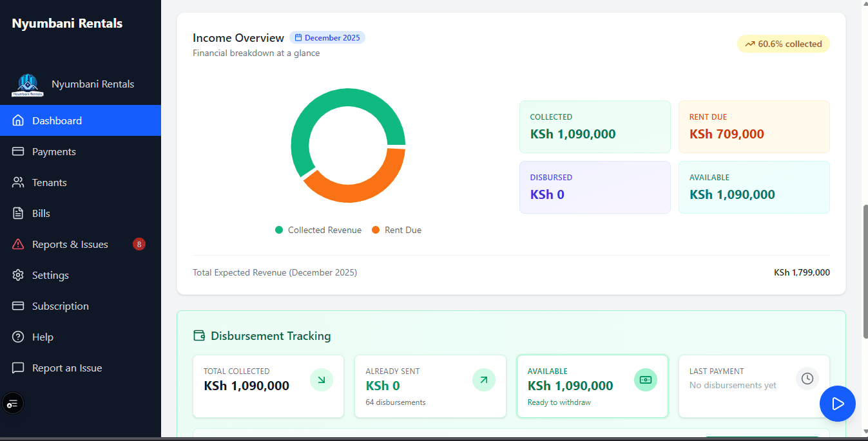Image resolution: width=868 pixels, height=441 pixels.
Task: Click the upward arrow icon on Already Sent
Action: coord(483,380)
